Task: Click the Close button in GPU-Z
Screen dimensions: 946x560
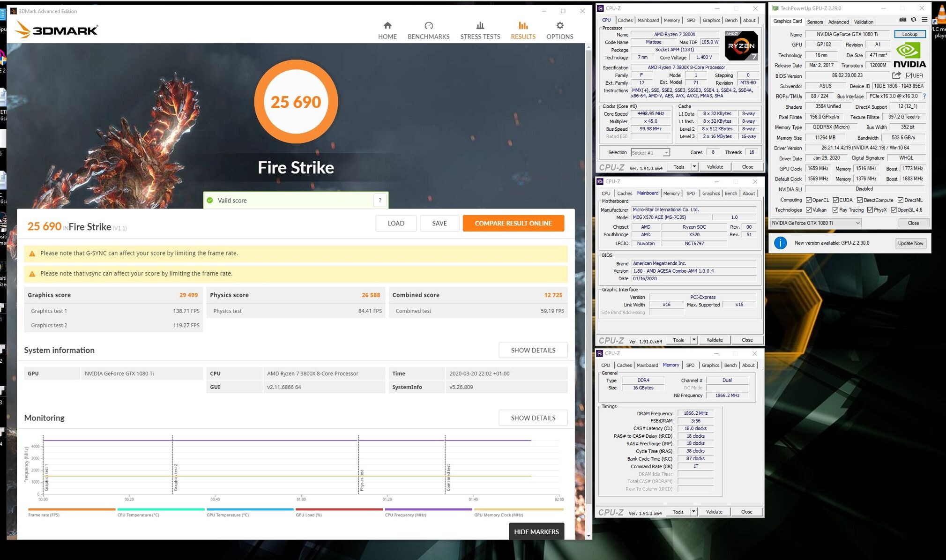Action: pos(913,223)
